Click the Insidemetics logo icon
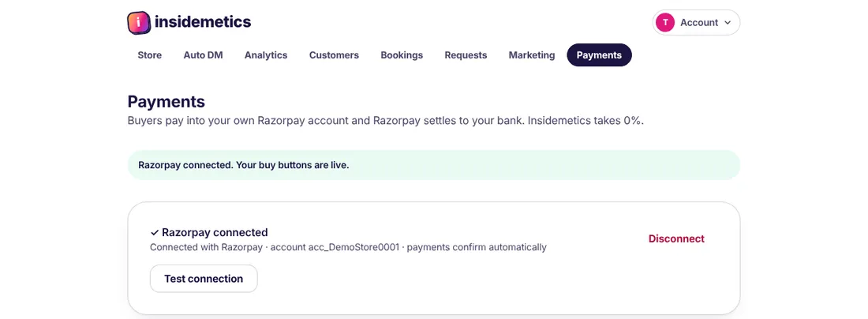 (x=138, y=23)
